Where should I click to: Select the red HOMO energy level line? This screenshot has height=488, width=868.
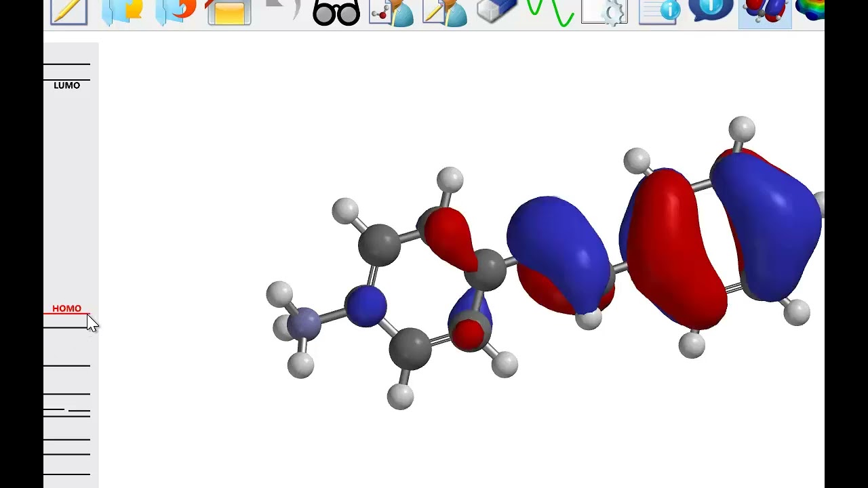[66, 314]
